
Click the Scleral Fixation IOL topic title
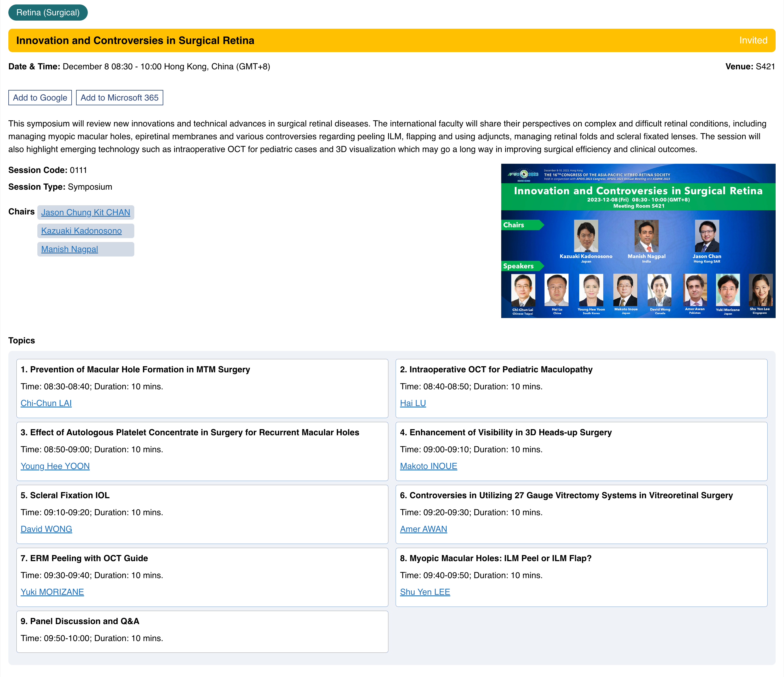click(65, 495)
